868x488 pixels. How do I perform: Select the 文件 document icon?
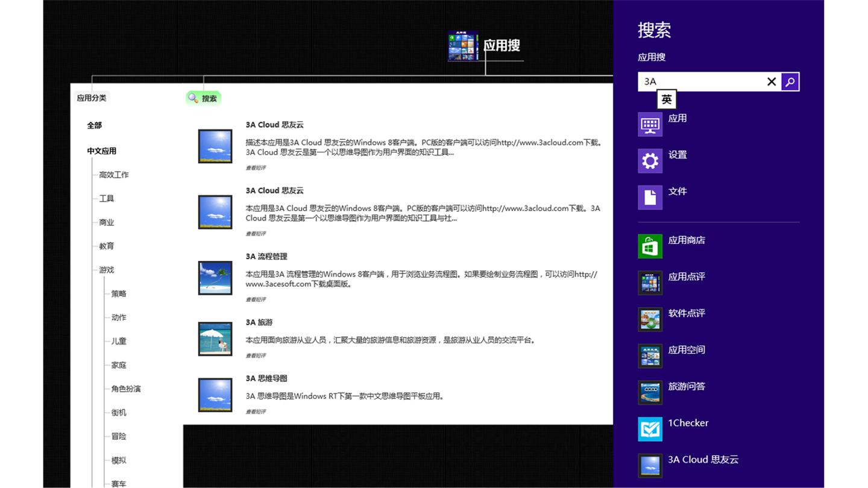point(650,198)
